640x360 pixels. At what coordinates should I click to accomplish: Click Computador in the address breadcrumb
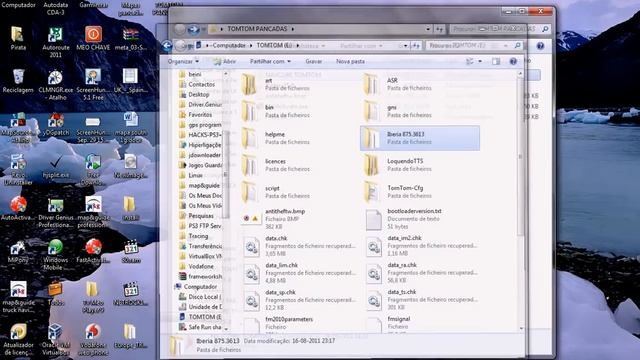[x=229, y=46]
